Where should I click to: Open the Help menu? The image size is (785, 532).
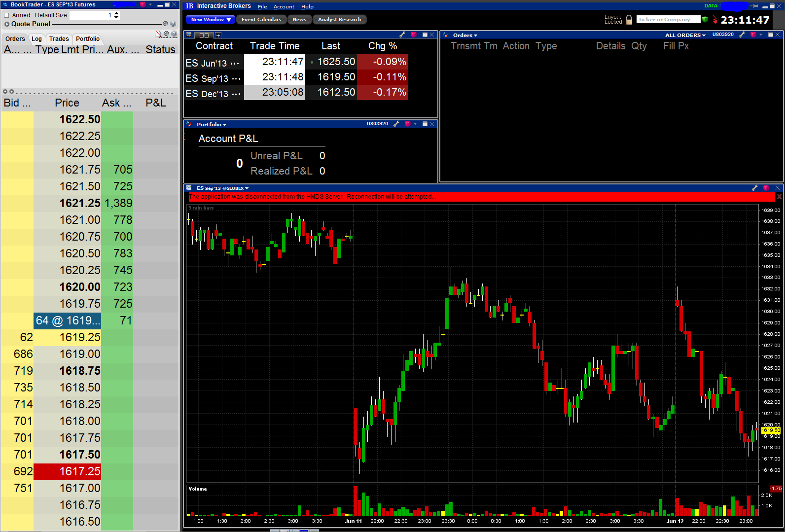click(307, 6)
